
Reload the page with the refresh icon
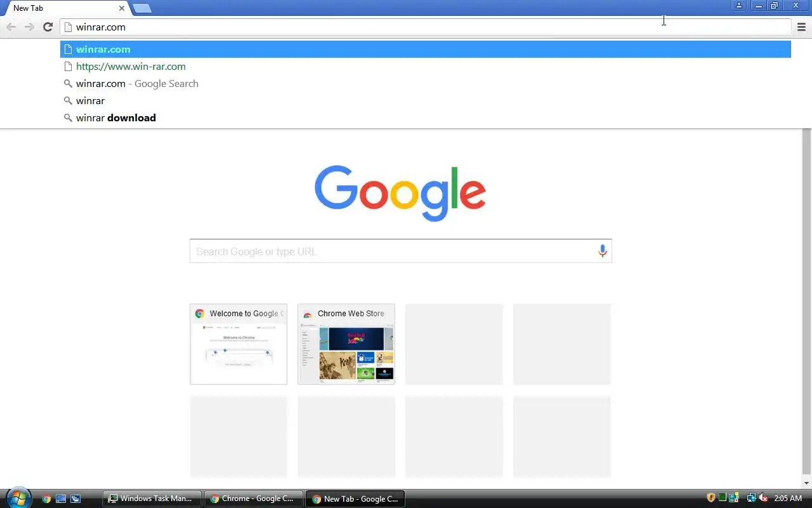[x=48, y=27]
